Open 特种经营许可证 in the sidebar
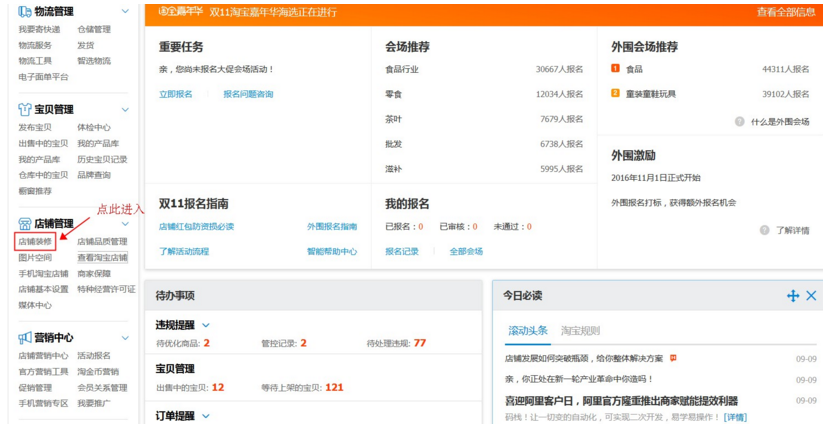The height and width of the screenshot is (428, 823). tap(107, 289)
